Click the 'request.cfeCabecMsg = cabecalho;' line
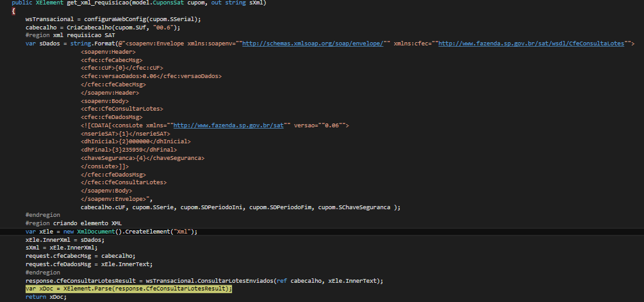This screenshot has width=644, height=302. click(81, 256)
